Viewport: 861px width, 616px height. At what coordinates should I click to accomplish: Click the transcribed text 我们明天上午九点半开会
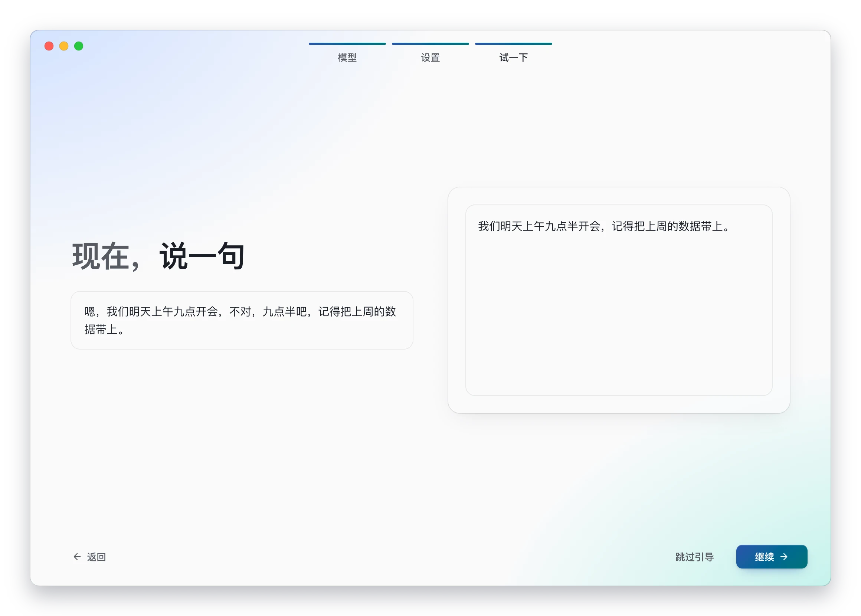[x=539, y=226]
